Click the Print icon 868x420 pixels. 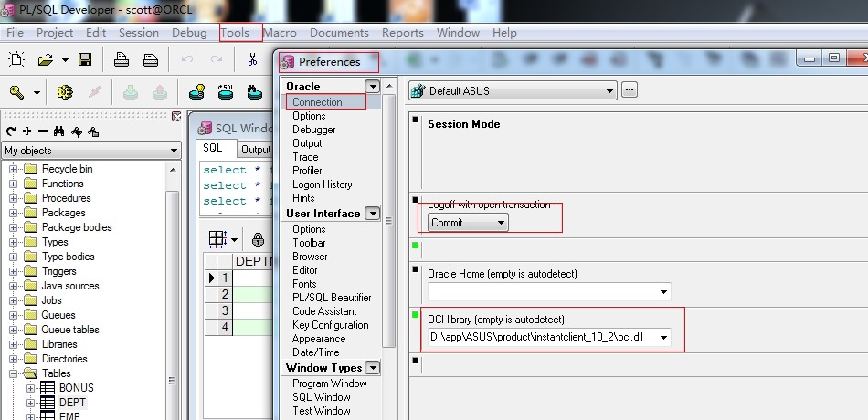[x=122, y=59]
